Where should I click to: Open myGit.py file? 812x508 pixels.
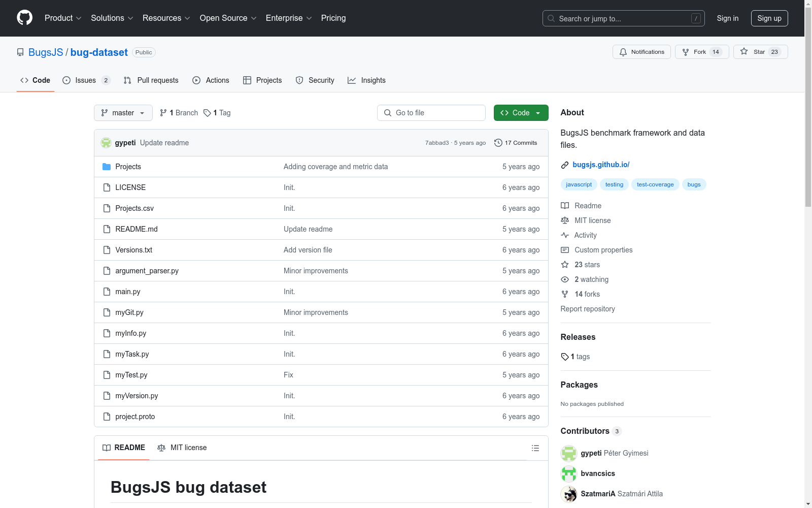click(129, 312)
